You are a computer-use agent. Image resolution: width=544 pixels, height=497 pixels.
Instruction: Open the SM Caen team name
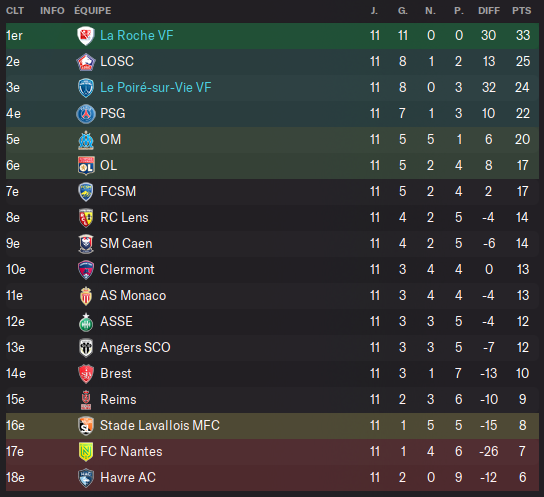point(126,243)
